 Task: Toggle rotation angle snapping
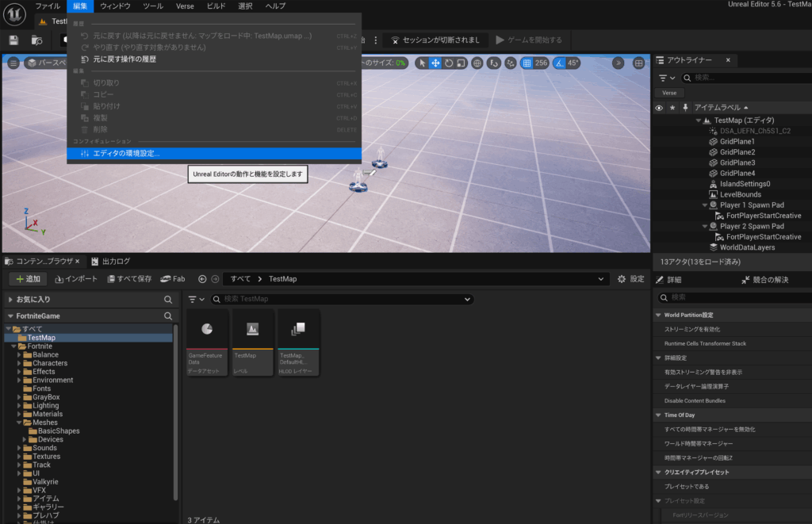pos(559,63)
